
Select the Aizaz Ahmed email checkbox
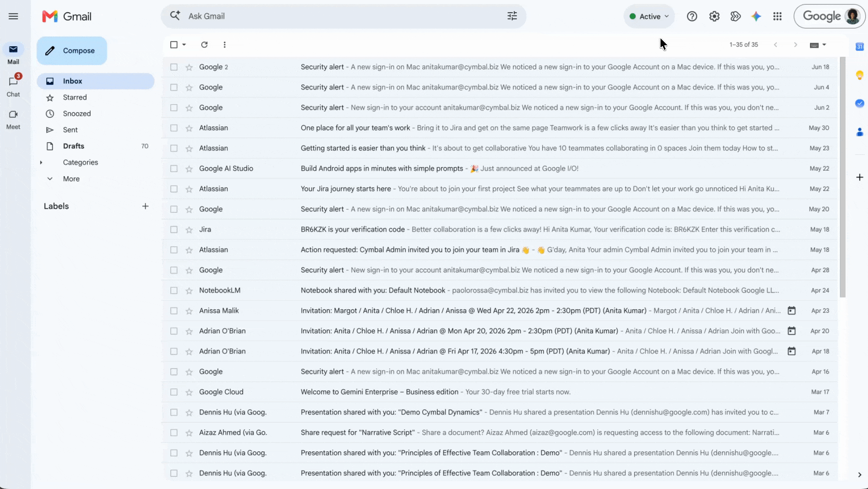(x=174, y=432)
